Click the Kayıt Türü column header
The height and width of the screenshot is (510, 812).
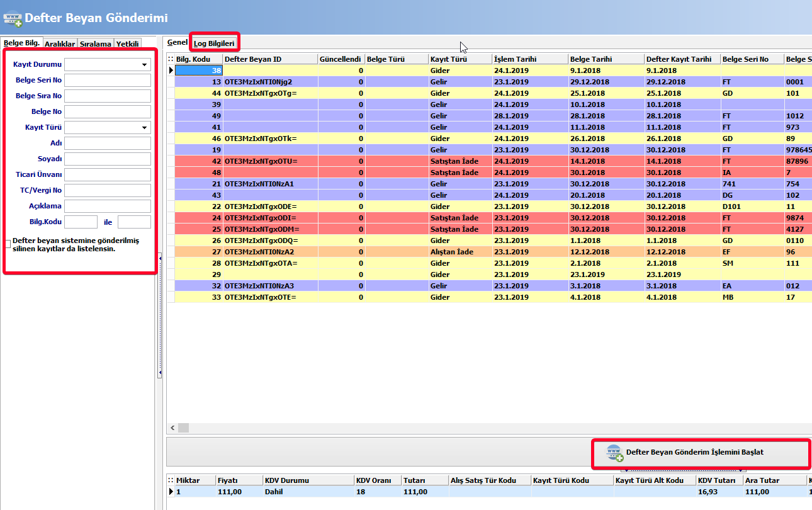[x=460, y=59]
